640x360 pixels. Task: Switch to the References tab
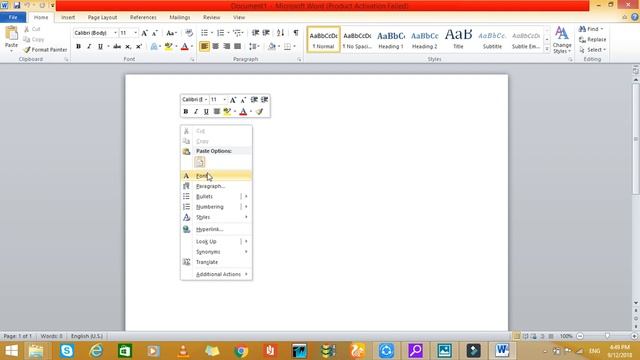coord(143,18)
